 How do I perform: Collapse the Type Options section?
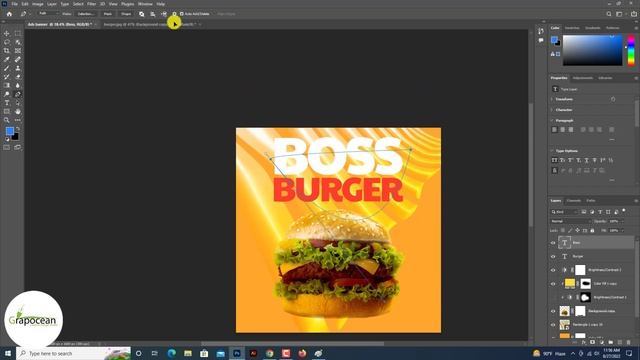552,151
